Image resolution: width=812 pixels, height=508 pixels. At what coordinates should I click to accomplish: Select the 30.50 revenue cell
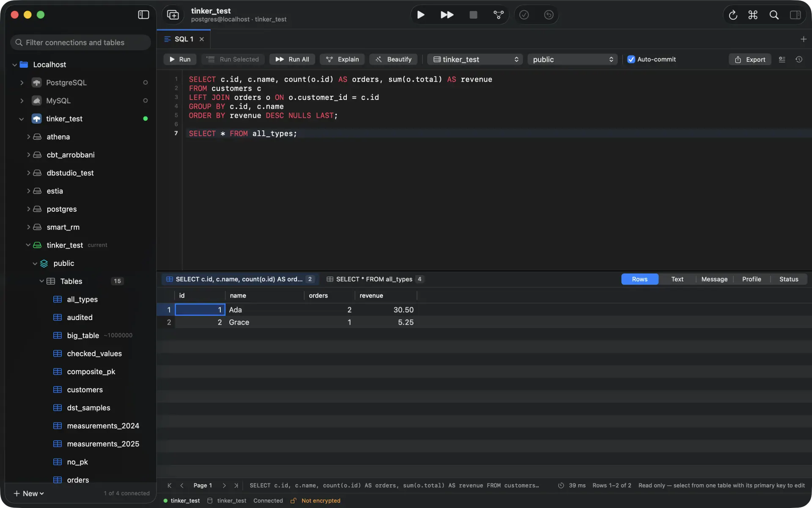386,310
